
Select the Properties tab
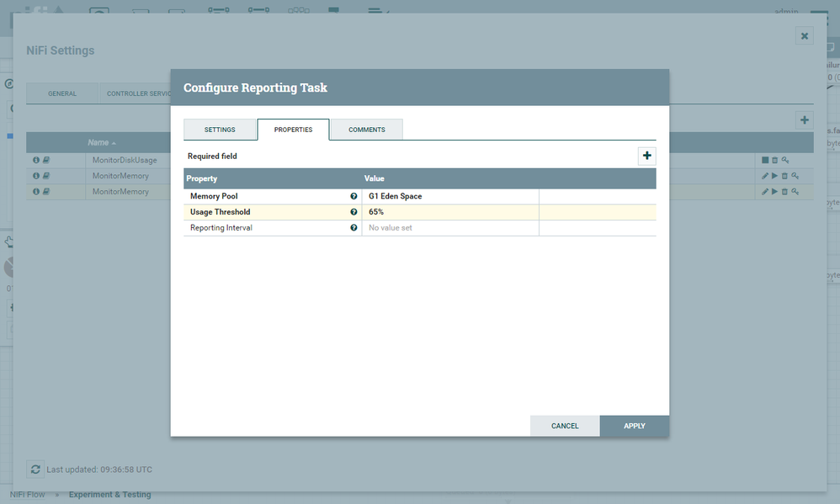(x=293, y=130)
